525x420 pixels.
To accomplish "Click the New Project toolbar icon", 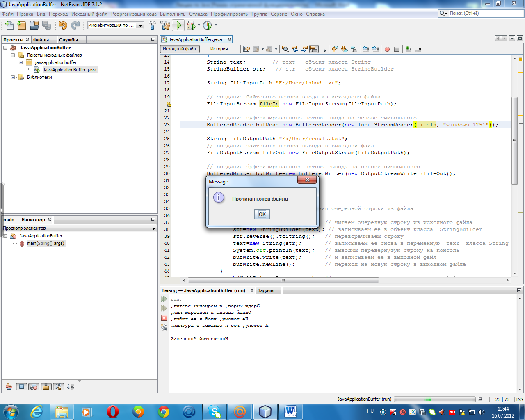I will point(21,25).
